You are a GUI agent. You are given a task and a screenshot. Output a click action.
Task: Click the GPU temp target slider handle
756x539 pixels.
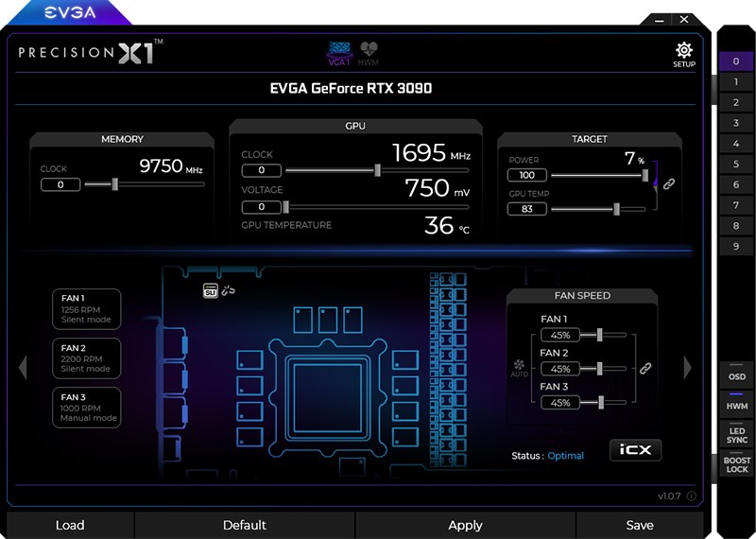point(616,209)
